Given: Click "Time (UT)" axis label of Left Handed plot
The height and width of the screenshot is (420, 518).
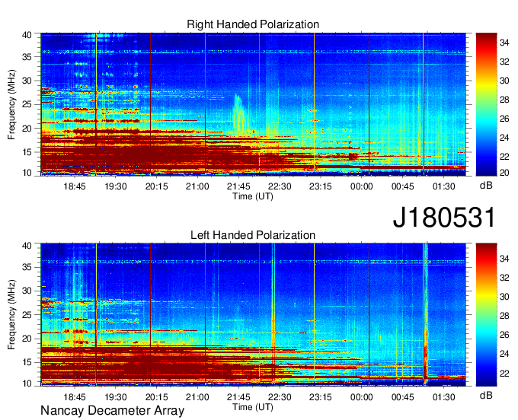Looking at the screenshot, I should (x=253, y=407).
